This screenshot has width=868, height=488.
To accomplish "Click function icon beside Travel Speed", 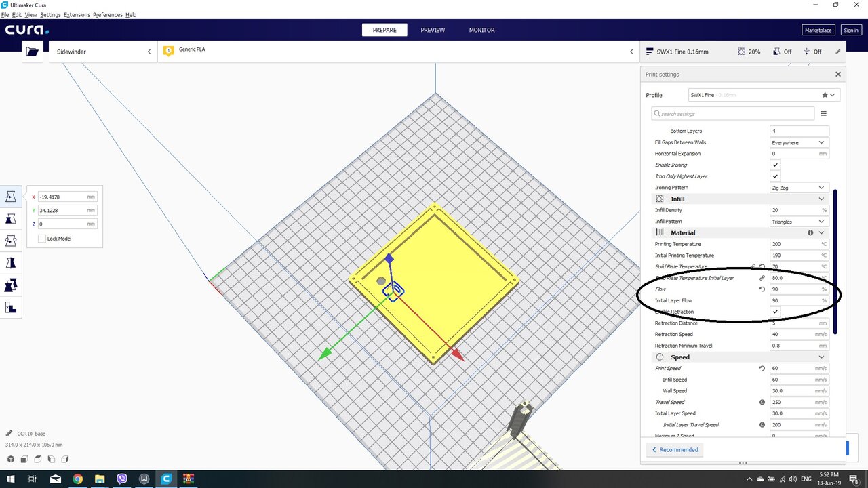I will click(762, 402).
